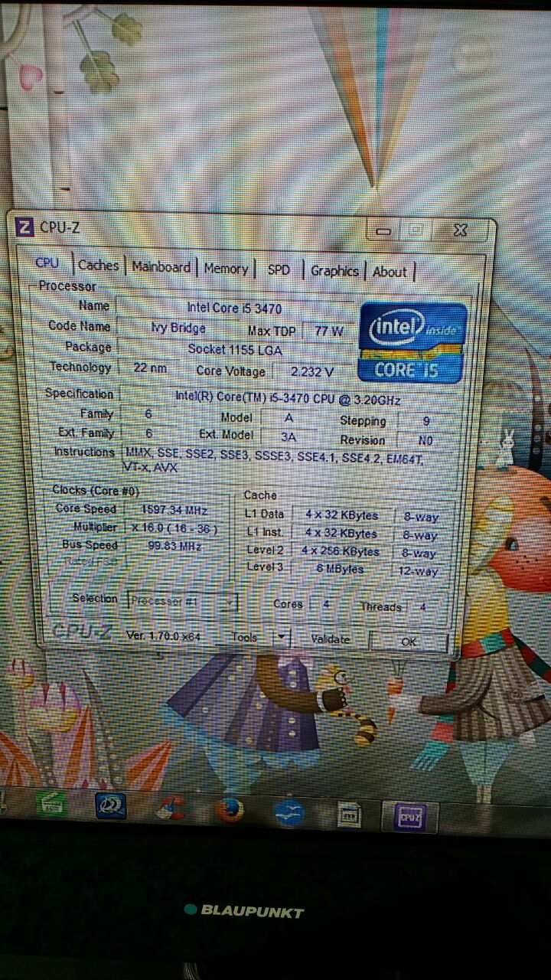Viewport: 551px width, 980px height.
Task: Click the Ext. Model value '3A'
Action: [289, 436]
